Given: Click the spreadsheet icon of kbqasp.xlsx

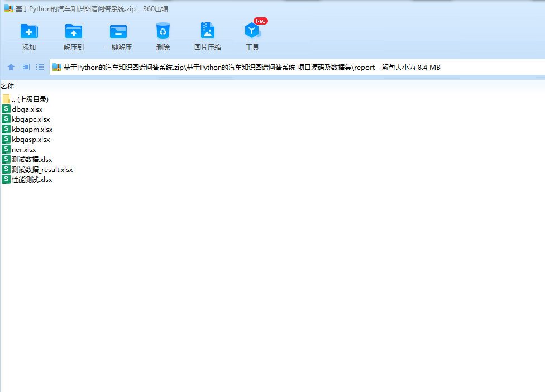Looking at the screenshot, I should tap(6, 140).
